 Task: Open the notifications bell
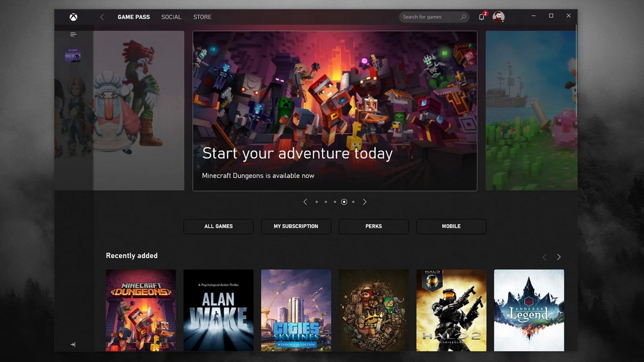point(481,17)
